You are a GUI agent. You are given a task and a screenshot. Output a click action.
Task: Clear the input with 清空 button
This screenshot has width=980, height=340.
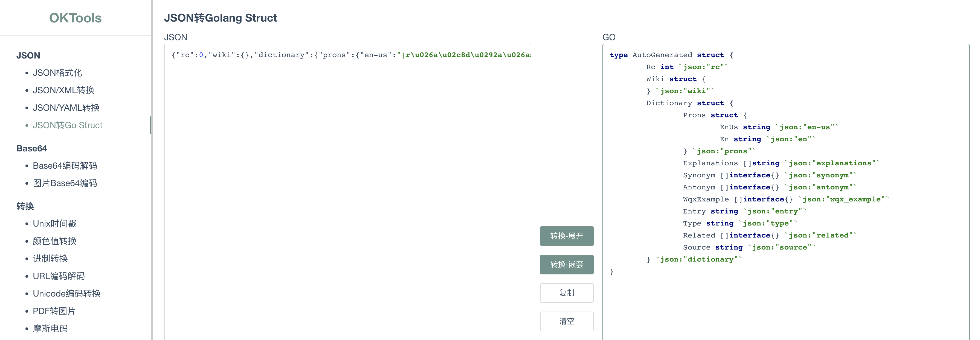tap(566, 321)
